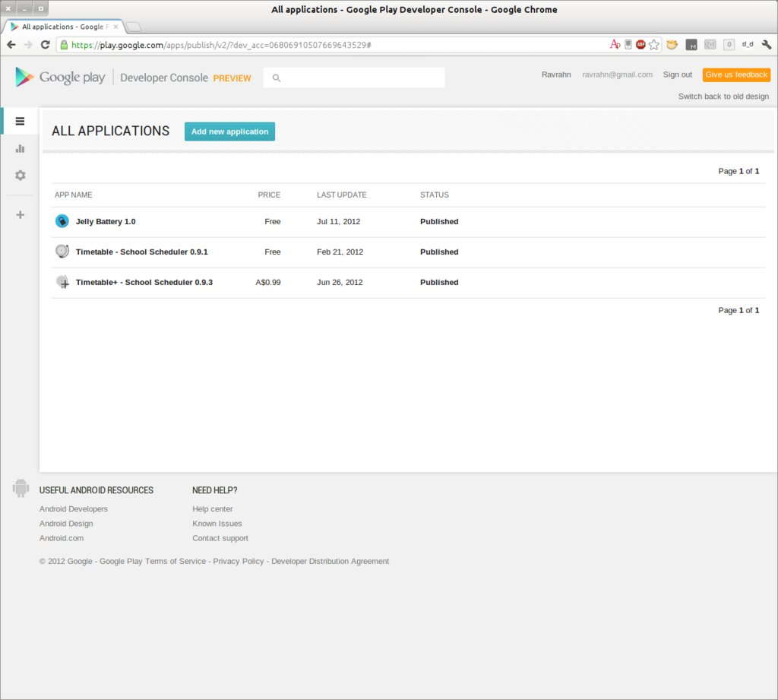The image size is (778, 700).
Task: Reload the page
Action: click(x=44, y=44)
